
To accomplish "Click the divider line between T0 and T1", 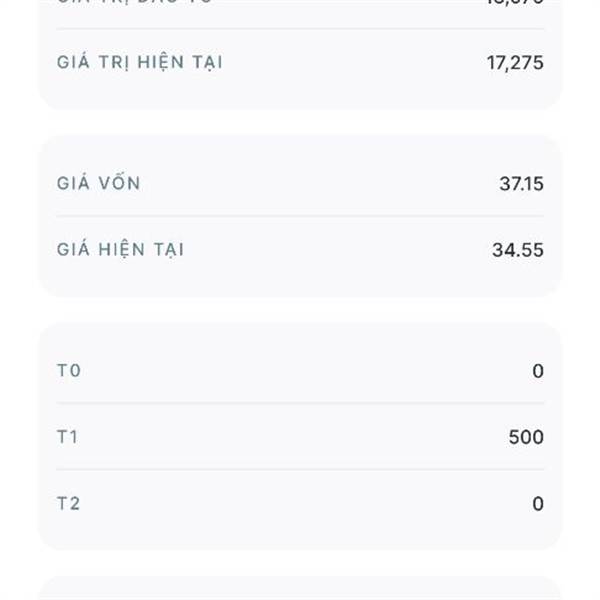I will (300, 403).
